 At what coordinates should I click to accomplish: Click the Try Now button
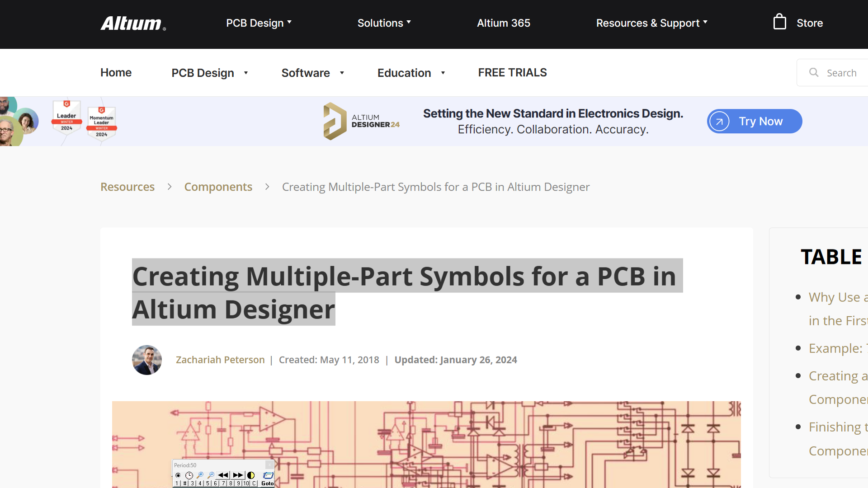(755, 121)
